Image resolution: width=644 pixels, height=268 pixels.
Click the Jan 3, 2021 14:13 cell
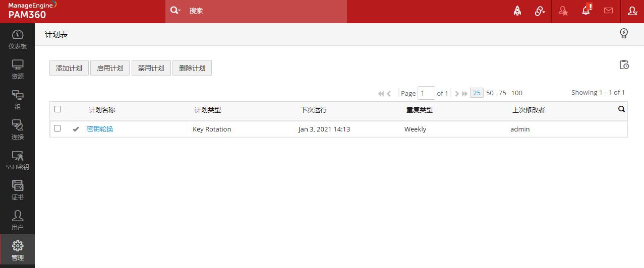[x=324, y=129]
